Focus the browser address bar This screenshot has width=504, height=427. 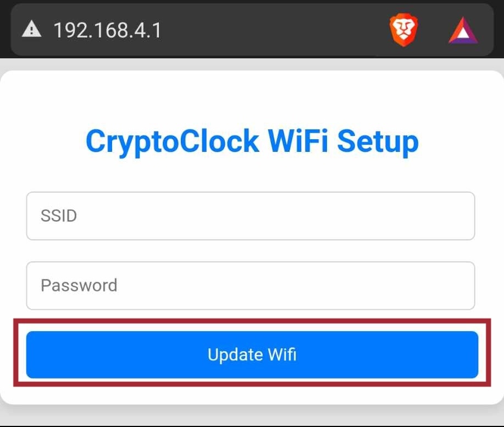click(x=220, y=30)
